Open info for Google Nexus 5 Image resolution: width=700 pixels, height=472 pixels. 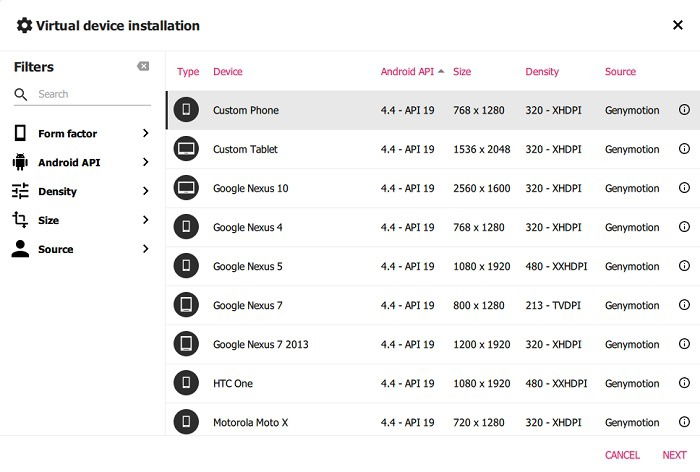[684, 265]
